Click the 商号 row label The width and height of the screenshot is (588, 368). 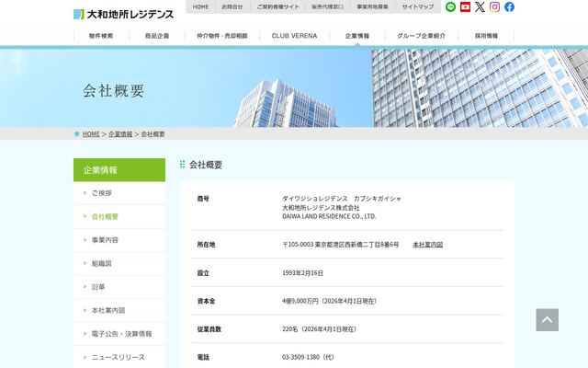pyautogui.click(x=203, y=199)
